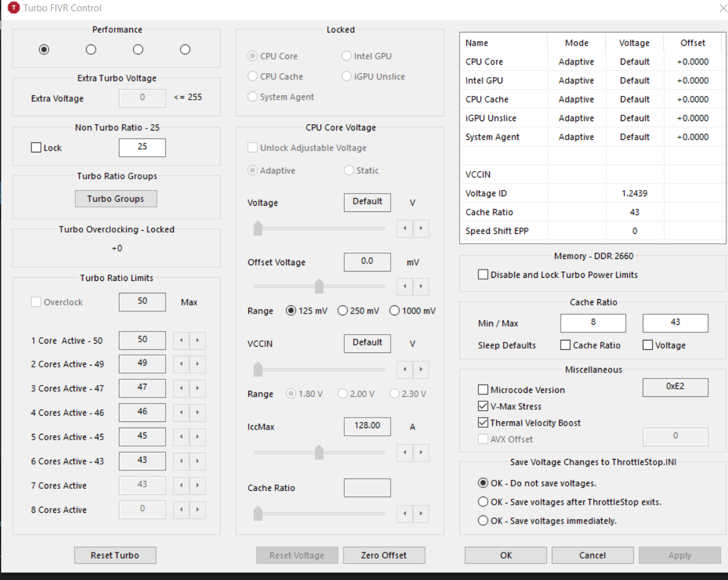This screenshot has height=580, width=728.
Task: Click the Cache Ratio Min field
Action: tap(593, 323)
